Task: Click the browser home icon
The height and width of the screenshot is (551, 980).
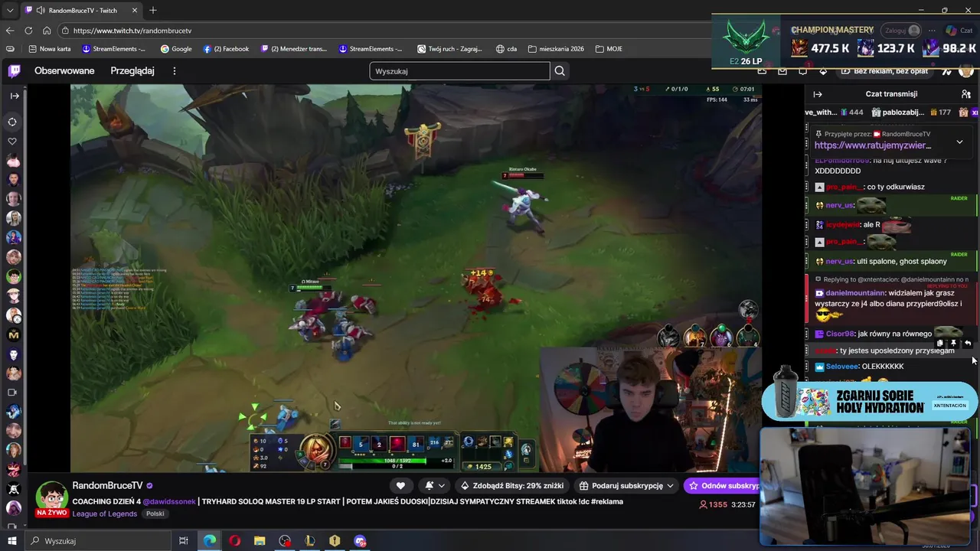Action: pos(47,31)
